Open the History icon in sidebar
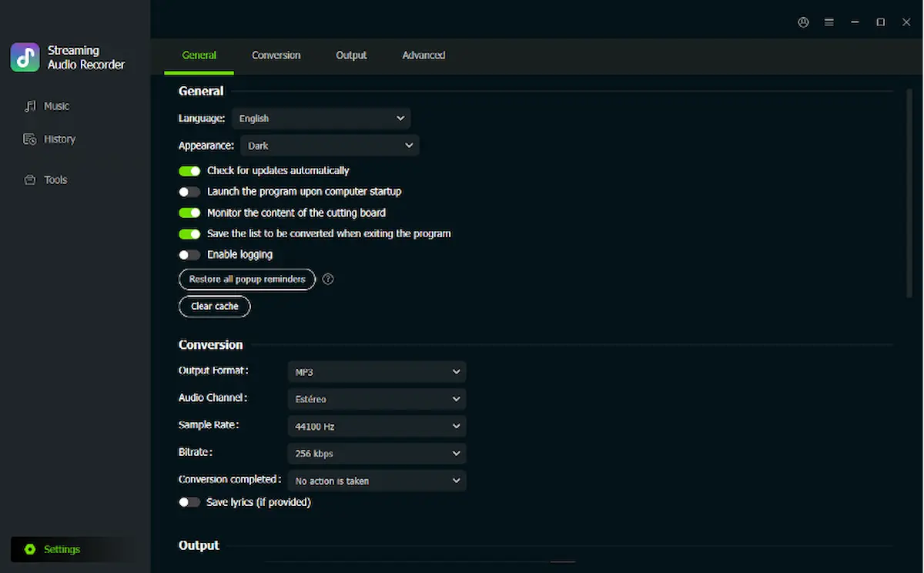Viewport: 924px width, 573px height. 30,139
